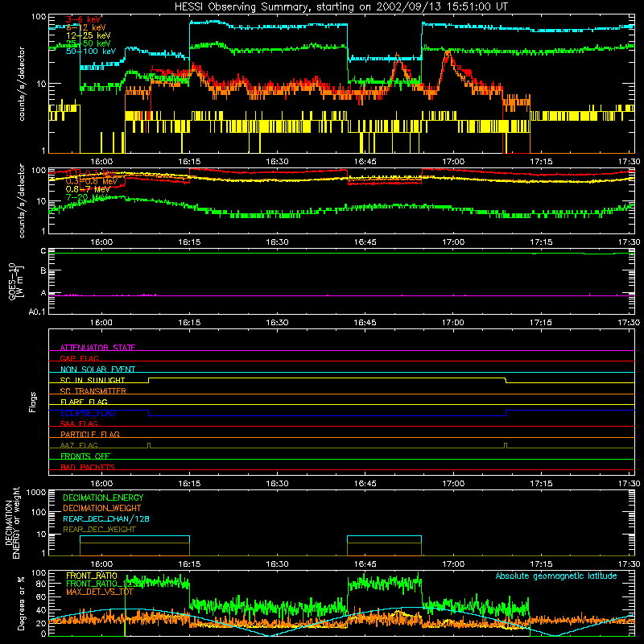The width and height of the screenshot is (644, 644).
Task: Click the C class tick label on GOES panel
Action: click(43, 251)
